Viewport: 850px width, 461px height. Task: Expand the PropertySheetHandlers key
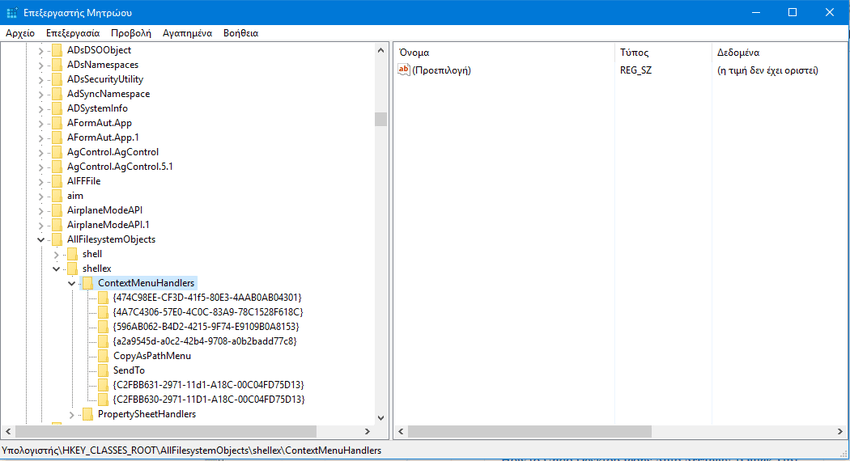[72, 414]
